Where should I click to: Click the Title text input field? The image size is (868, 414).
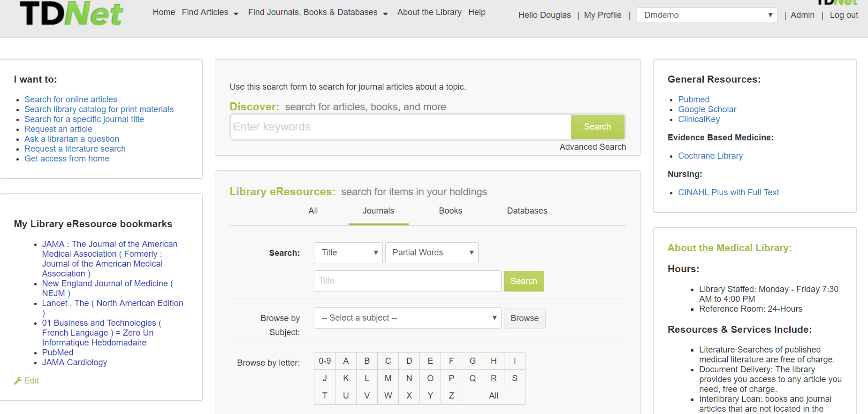coord(407,281)
